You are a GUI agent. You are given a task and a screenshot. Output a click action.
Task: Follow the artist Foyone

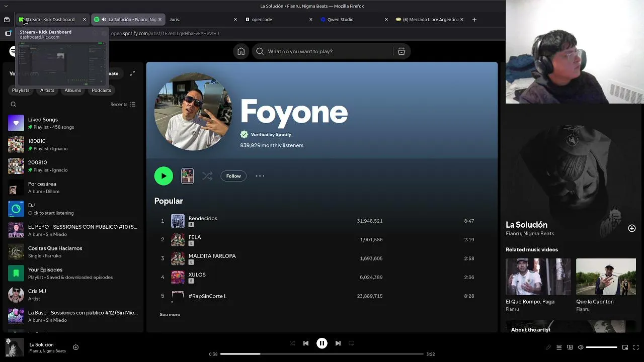233,176
